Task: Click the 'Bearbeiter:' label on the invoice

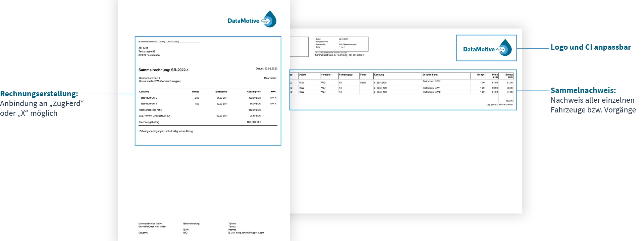Action: tap(270, 78)
